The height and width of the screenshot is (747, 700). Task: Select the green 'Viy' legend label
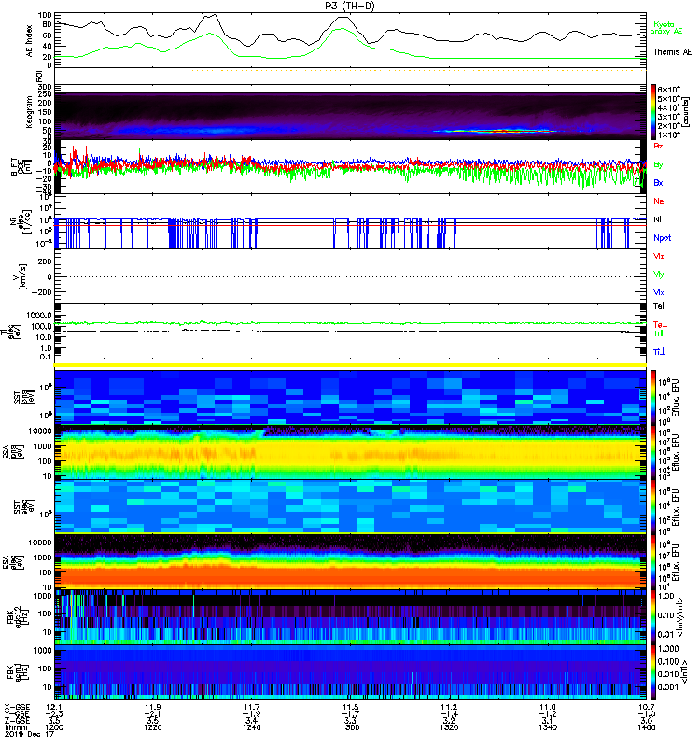click(658, 275)
